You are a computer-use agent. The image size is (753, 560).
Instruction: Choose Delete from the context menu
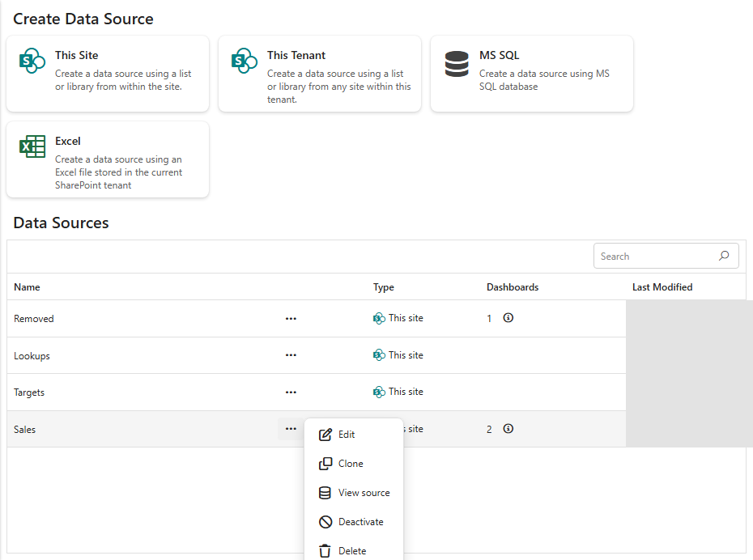[x=354, y=551]
